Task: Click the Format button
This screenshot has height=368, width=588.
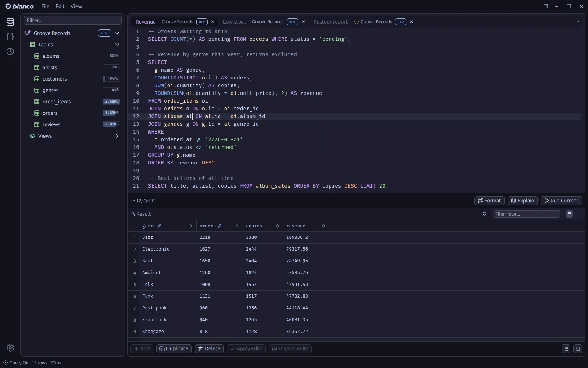Action: [489, 201]
